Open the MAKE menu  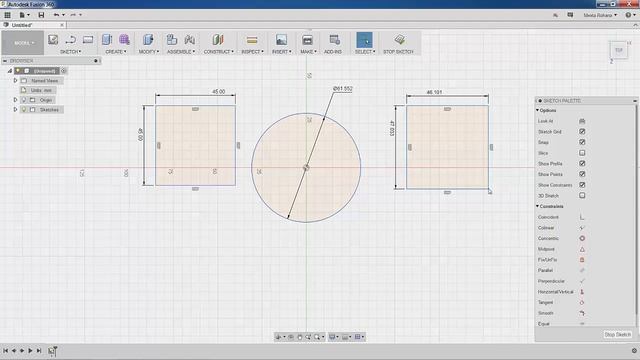(x=308, y=52)
